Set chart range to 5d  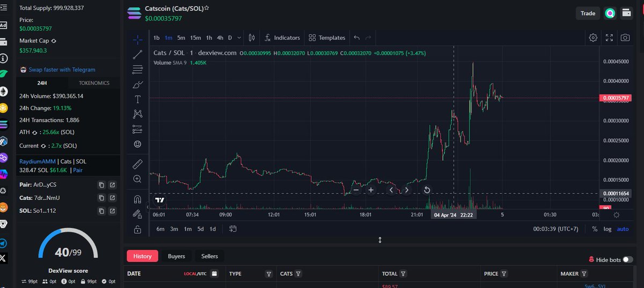point(200,229)
